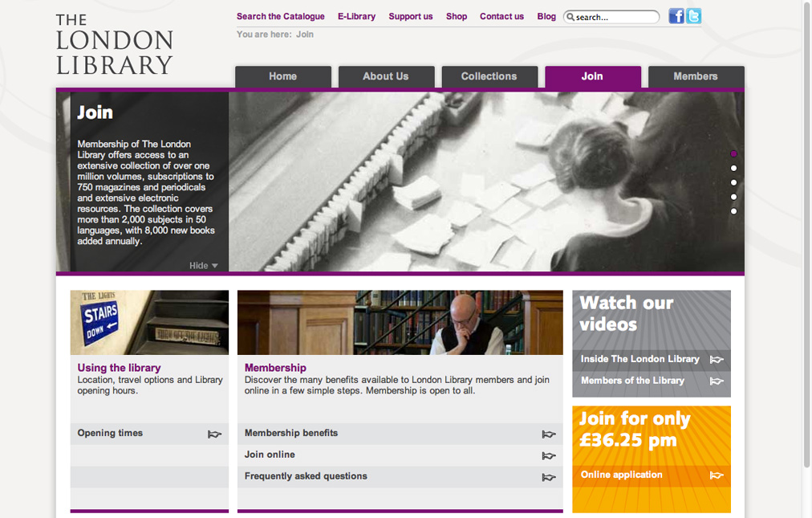Viewport: 812px width, 518px height.
Task: Select the fifth slideshow dot
Action: coord(734,211)
